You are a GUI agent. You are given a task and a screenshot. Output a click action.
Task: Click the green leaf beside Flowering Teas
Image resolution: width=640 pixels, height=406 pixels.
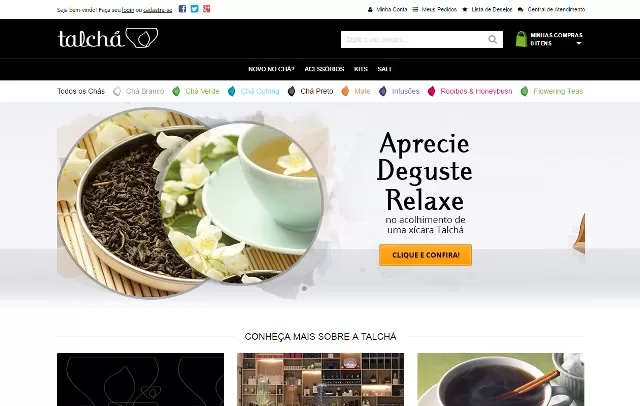point(524,91)
